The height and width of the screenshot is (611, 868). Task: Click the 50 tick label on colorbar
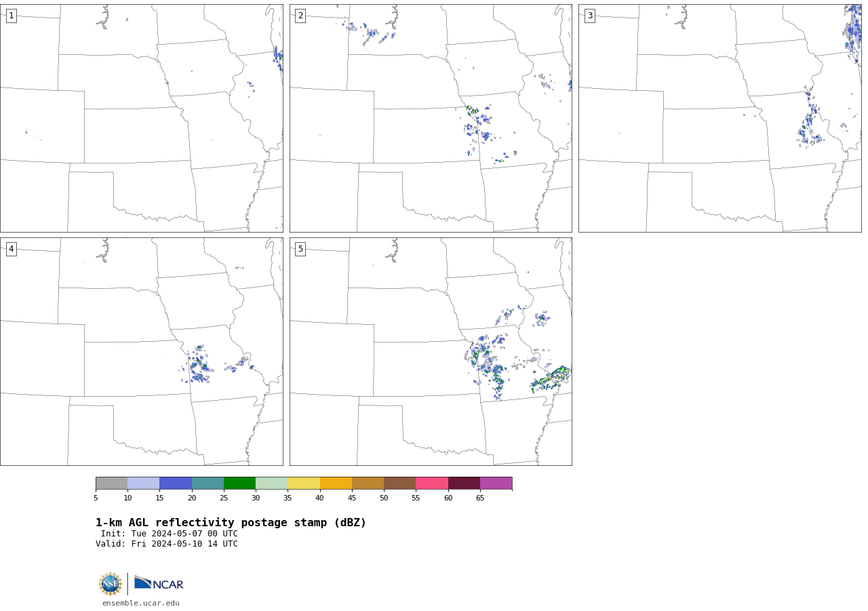pos(384,498)
